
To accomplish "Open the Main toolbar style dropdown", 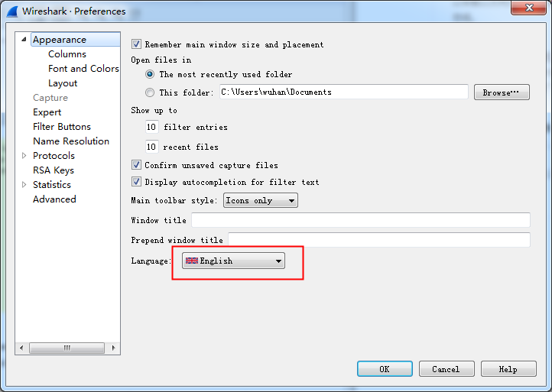I will click(x=260, y=200).
